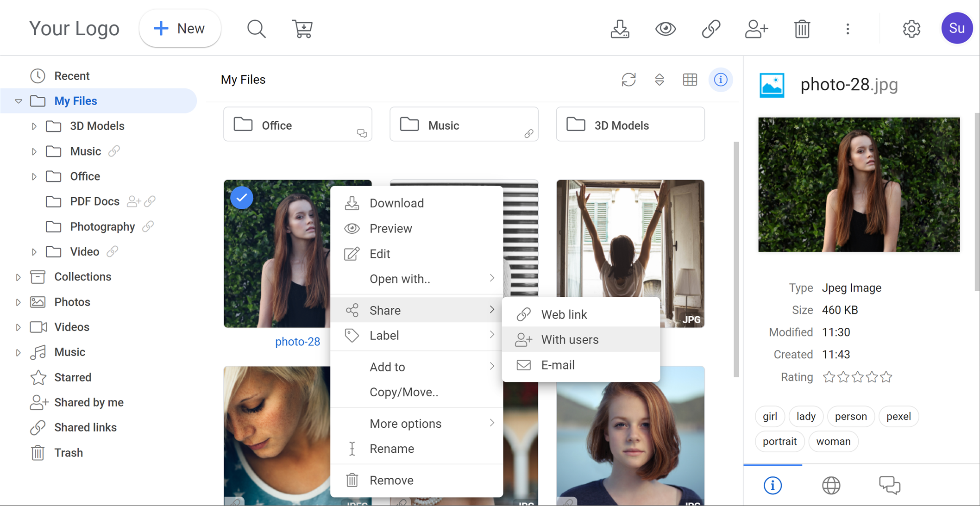Image resolution: width=980 pixels, height=506 pixels.
Task: Open the three-dot more options menu
Action: click(x=848, y=28)
